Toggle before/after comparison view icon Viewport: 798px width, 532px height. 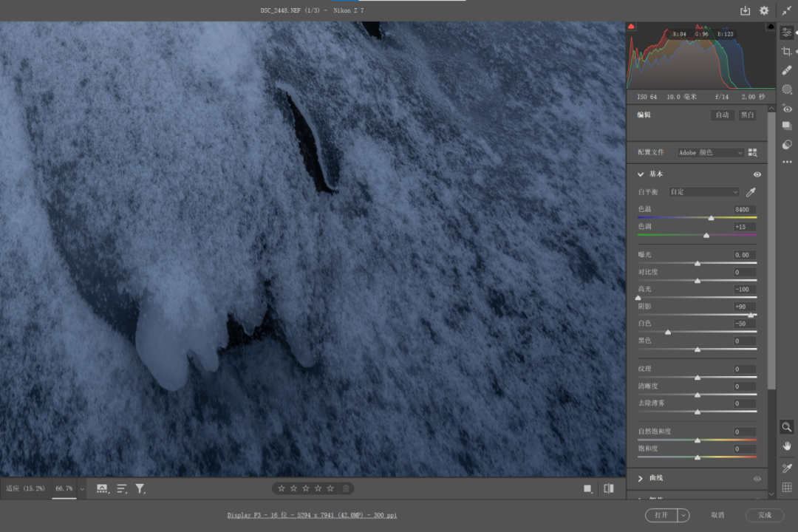609,488
